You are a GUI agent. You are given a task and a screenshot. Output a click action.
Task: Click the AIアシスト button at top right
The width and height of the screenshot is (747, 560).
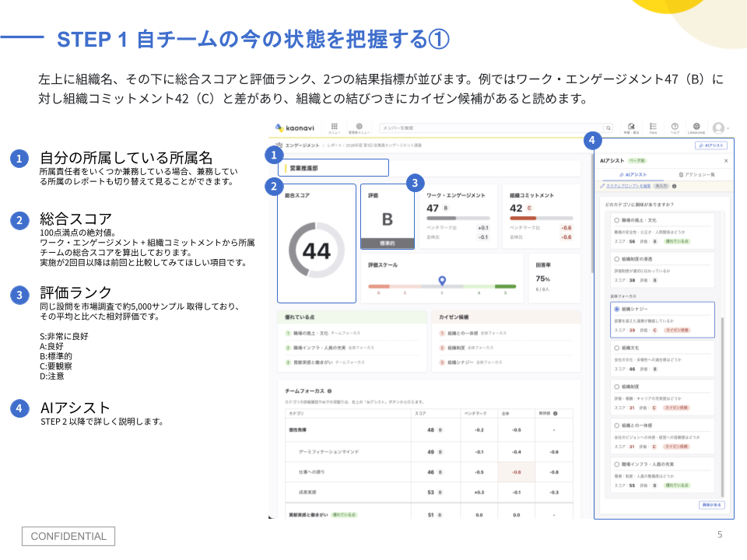[710, 145]
